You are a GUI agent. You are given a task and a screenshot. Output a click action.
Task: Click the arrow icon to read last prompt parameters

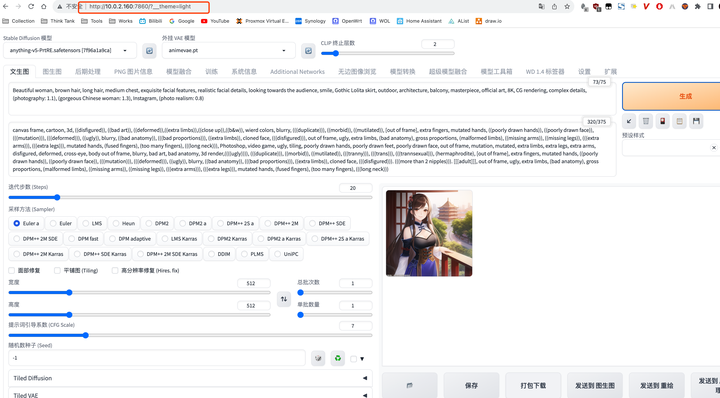tap(629, 121)
